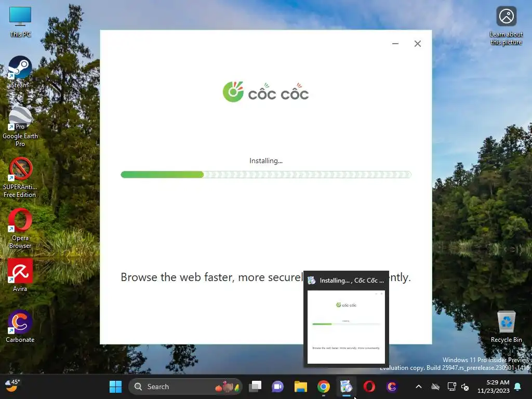Open Google Chrome from taskbar
This screenshot has height=399, width=532.
tap(324, 387)
